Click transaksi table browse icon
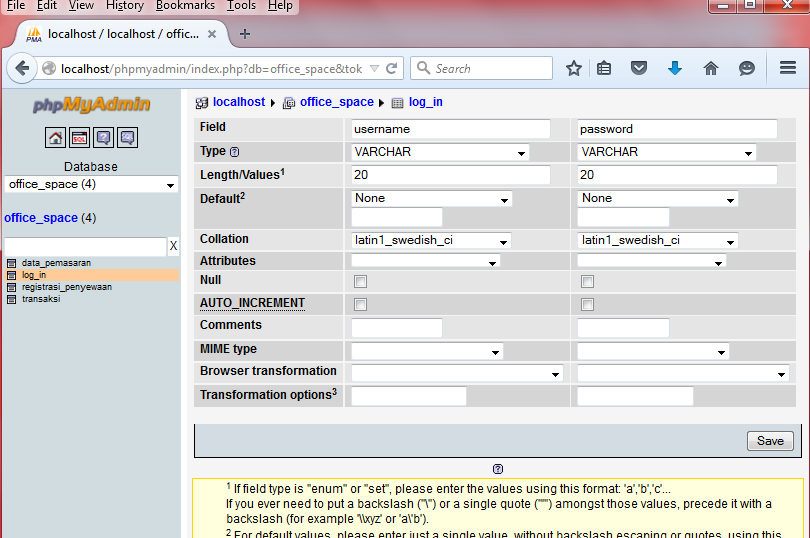 tap(11, 299)
